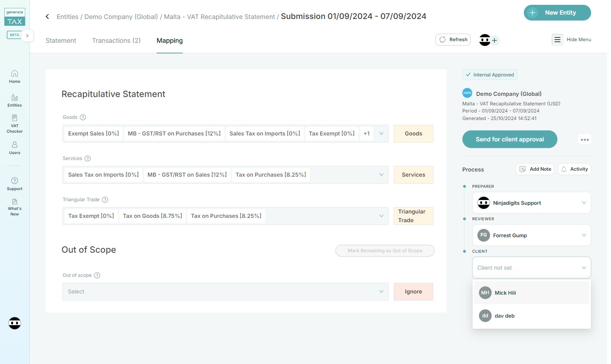Click the ninja avatar at sidebar bottom

pos(15,323)
